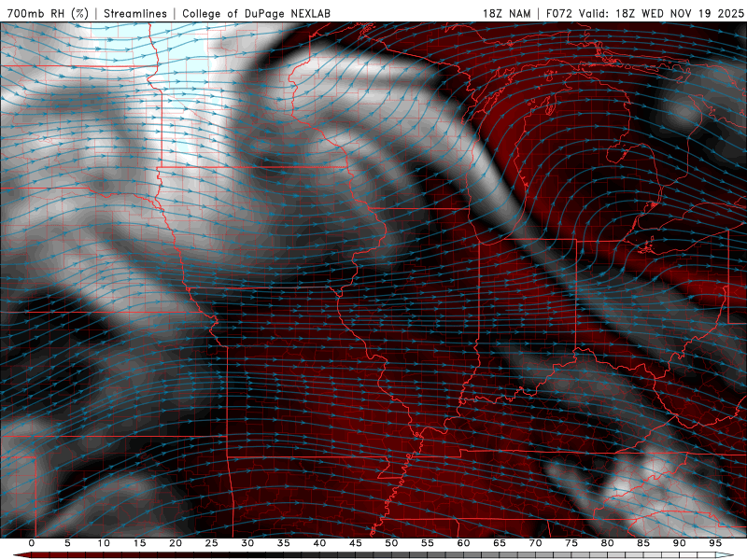Click the colorbar label 5
This screenshot has width=747, height=560.
(67, 543)
